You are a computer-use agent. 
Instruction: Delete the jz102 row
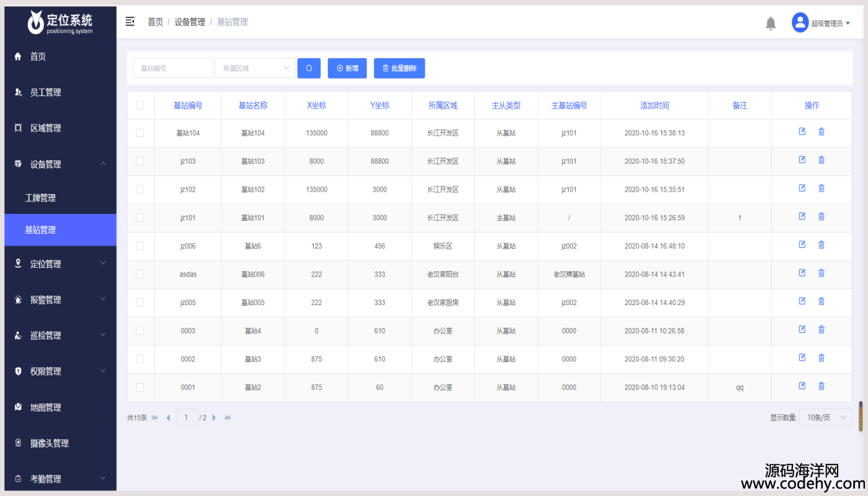pyautogui.click(x=821, y=188)
